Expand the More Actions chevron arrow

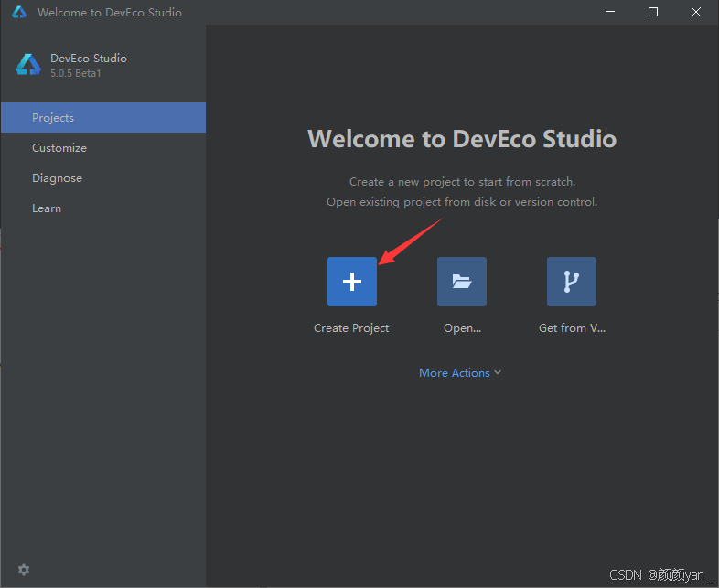[498, 372]
